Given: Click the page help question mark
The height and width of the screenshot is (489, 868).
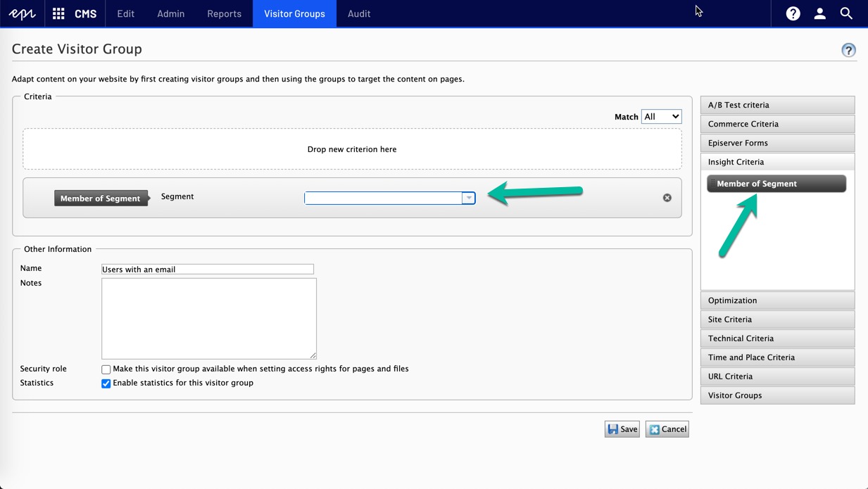Looking at the screenshot, I should pyautogui.click(x=848, y=50).
